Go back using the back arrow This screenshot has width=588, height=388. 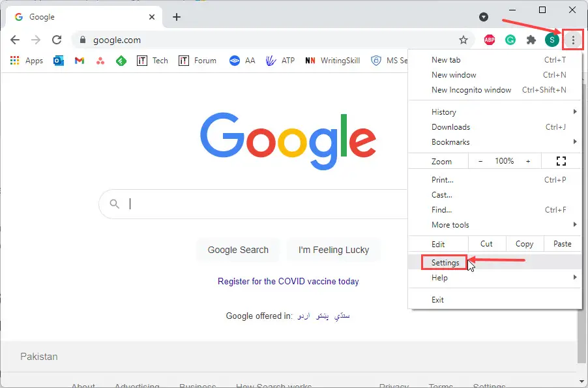click(15, 40)
